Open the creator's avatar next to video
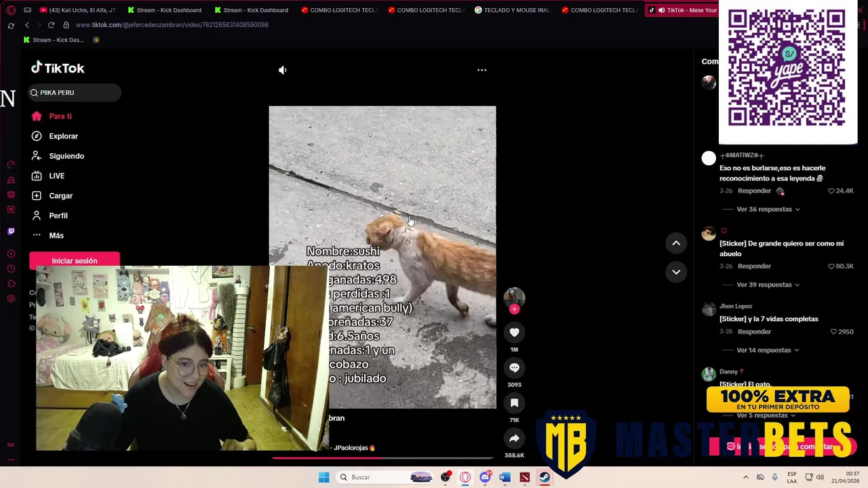Screen dimensions: 868x488 click(514, 297)
